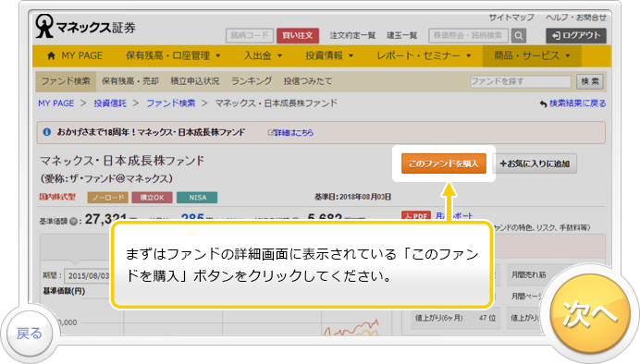Click the external link icon before 詳細はこちら
Screen dimensions: 640x364
271,132
